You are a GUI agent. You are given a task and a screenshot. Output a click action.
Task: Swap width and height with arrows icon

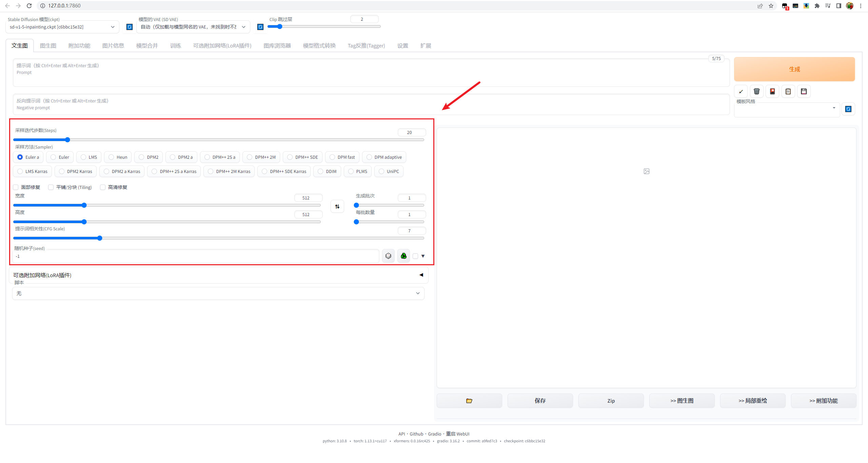[x=337, y=206]
